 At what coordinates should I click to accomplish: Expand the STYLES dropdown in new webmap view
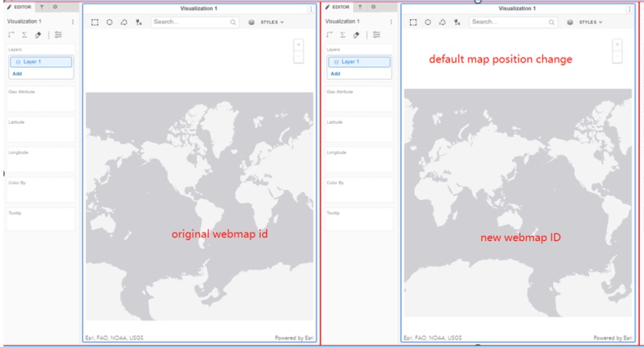tap(590, 22)
